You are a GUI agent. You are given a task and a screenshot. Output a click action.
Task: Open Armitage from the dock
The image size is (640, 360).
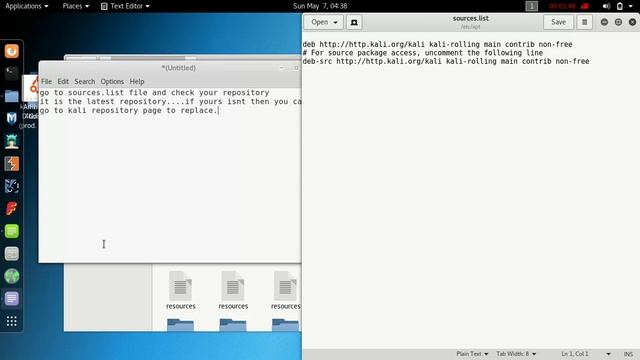[x=11, y=141]
